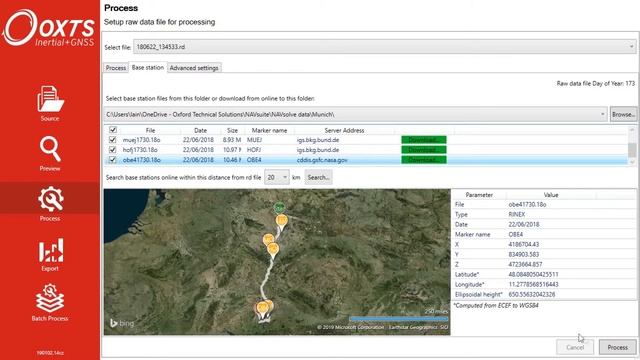Open the Preview magnifier section

[50, 153]
